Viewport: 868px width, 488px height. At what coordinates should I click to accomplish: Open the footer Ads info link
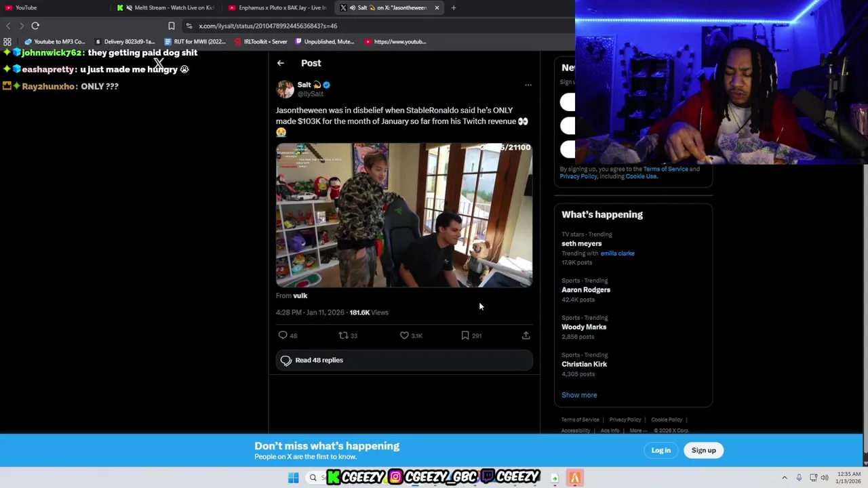pyautogui.click(x=610, y=430)
